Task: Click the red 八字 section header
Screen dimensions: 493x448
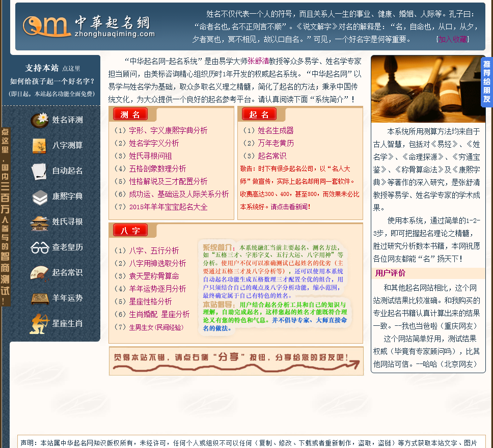Action: tap(130, 231)
